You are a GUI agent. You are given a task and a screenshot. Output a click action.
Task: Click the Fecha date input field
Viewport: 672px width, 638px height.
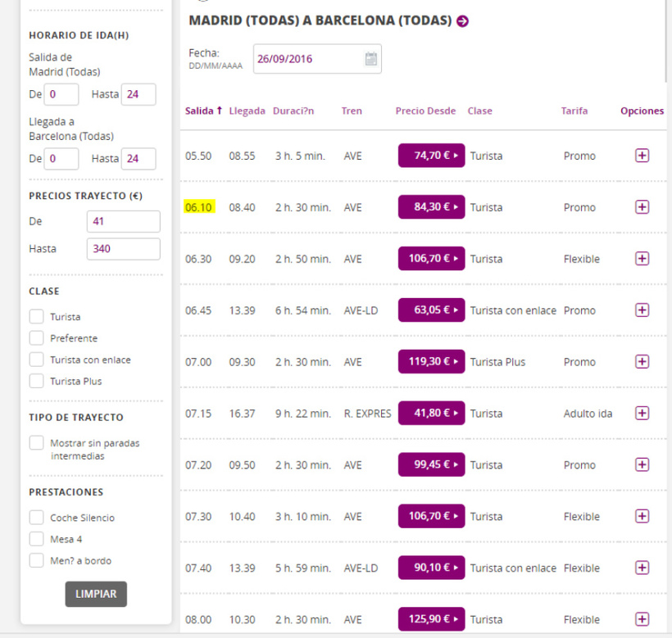pyautogui.click(x=307, y=58)
